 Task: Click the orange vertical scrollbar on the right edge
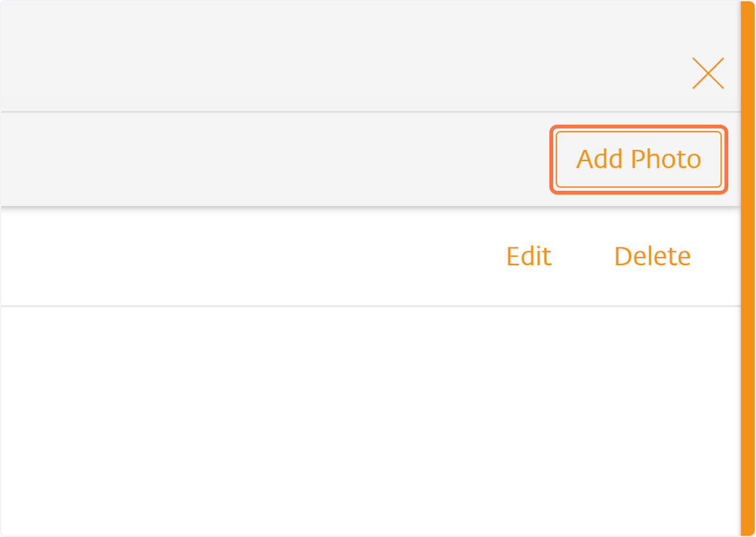point(748,268)
